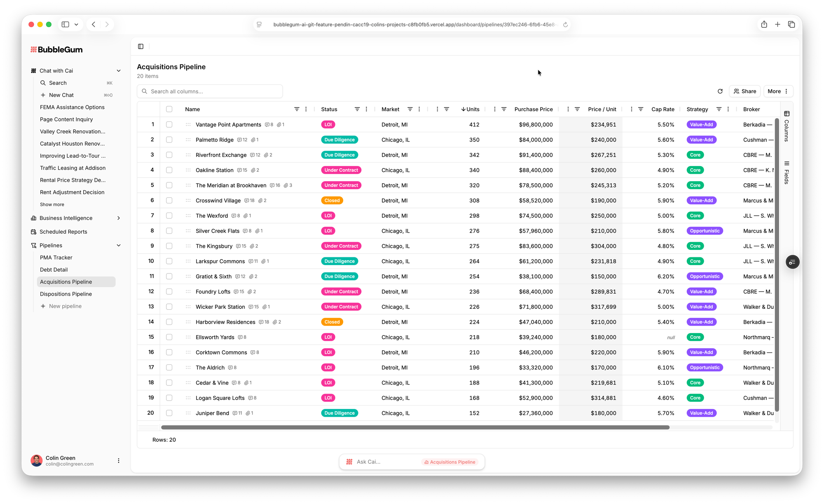Open the Name column filter icon

tap(297, 109)
